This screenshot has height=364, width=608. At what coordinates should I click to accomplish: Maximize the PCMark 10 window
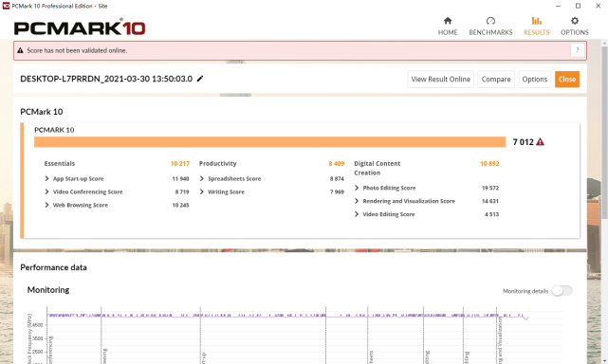pyautogui.click(x=578, y=6)
